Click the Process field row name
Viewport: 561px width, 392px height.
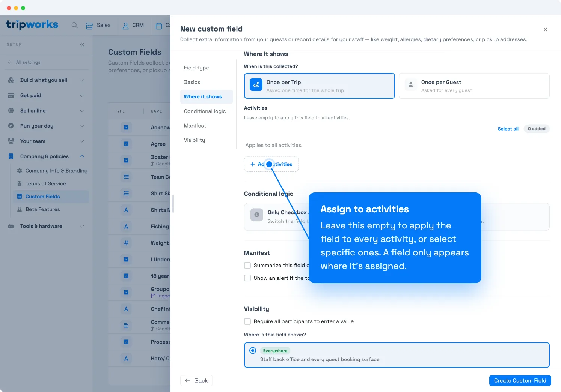click(161, 342)
